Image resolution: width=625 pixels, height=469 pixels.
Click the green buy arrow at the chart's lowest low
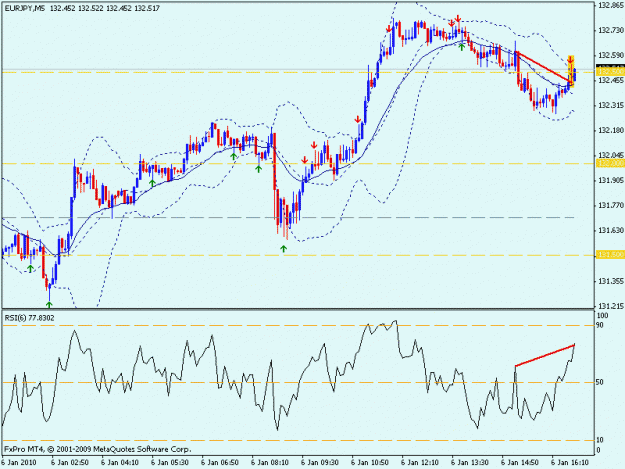tap(49, 305)
